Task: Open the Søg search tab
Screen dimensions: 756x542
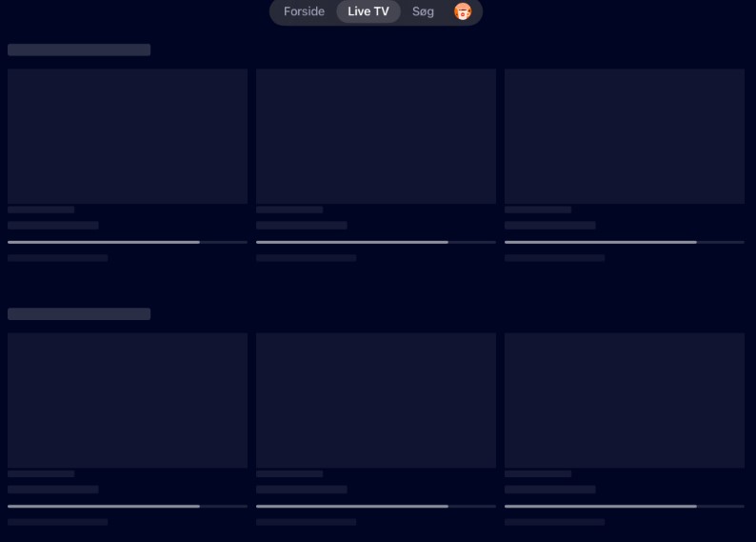Action: [423, 11]
